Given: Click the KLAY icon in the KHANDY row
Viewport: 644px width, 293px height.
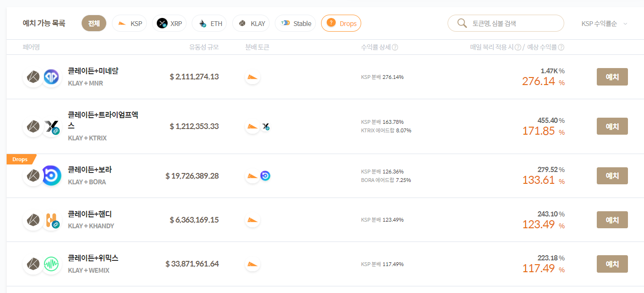Looking at the screenshot, I should pyautogui.click(x=33, y=220).
